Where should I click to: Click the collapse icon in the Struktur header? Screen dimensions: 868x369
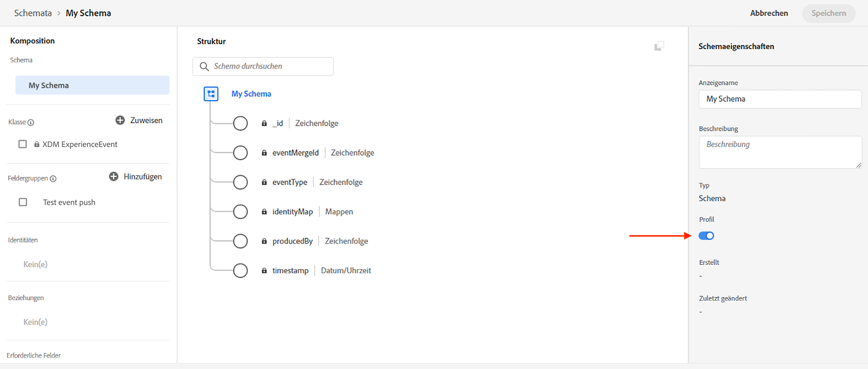click(x=659, y=46)
